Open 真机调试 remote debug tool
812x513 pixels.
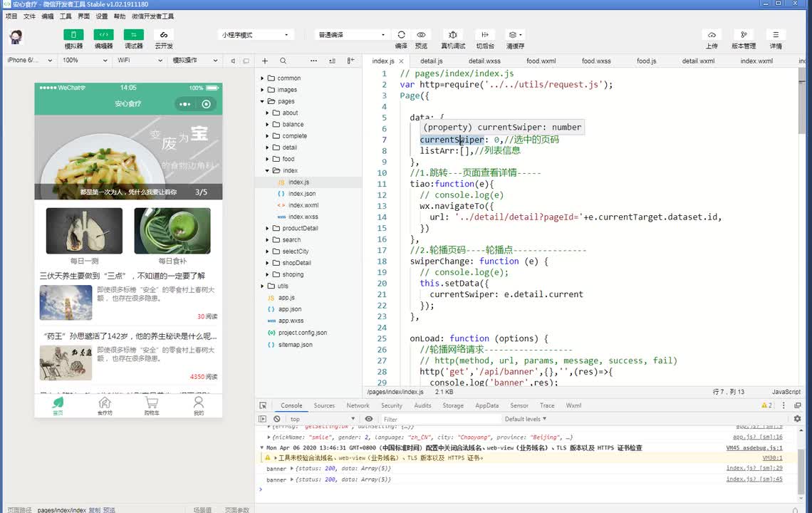453,35
